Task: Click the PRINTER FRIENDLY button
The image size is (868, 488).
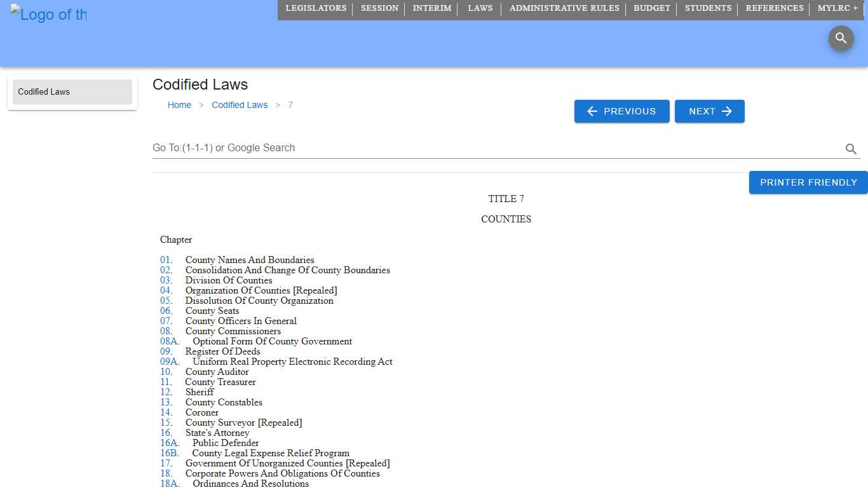Action: pos(808,182)
